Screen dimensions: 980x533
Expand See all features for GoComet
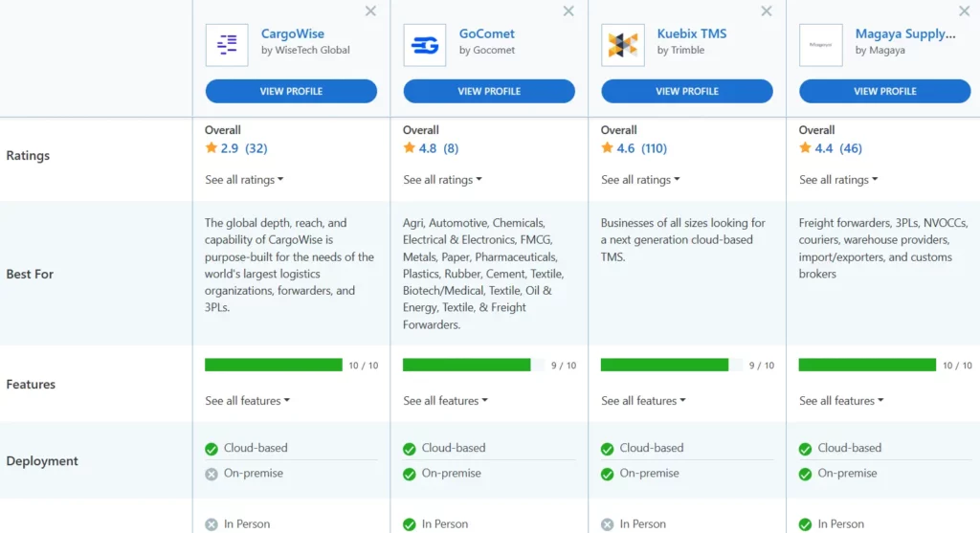pos(446,401)
